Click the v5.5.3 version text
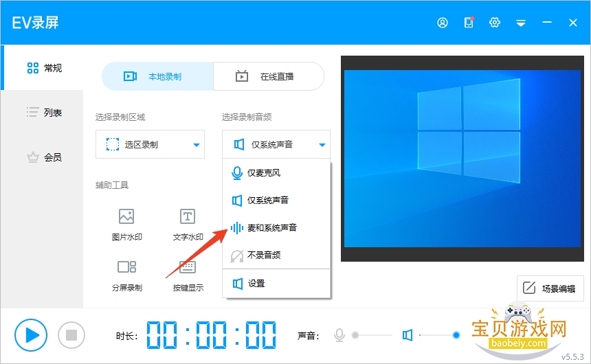This screenshot has width=591, height=364. (x=572, y=357)
